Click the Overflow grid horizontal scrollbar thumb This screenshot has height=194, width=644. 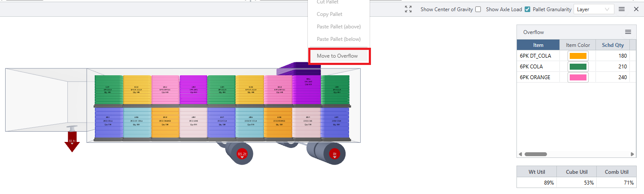pyautogui.click(x=536, y=154)
